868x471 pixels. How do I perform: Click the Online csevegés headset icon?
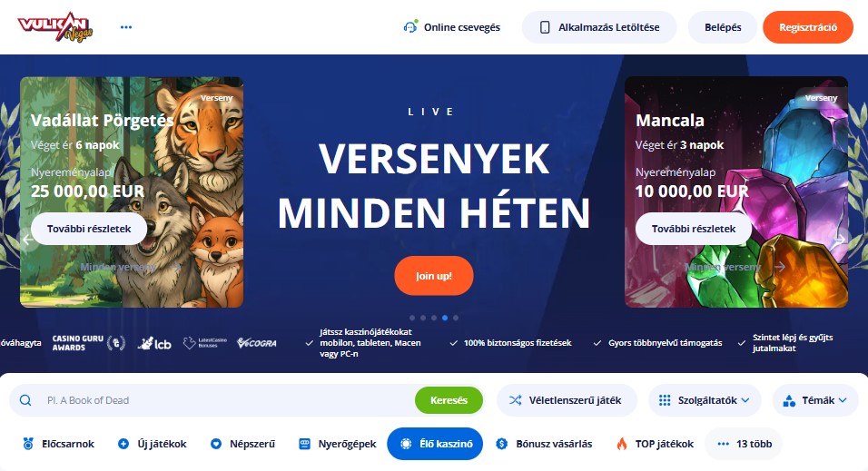[410, 27]
